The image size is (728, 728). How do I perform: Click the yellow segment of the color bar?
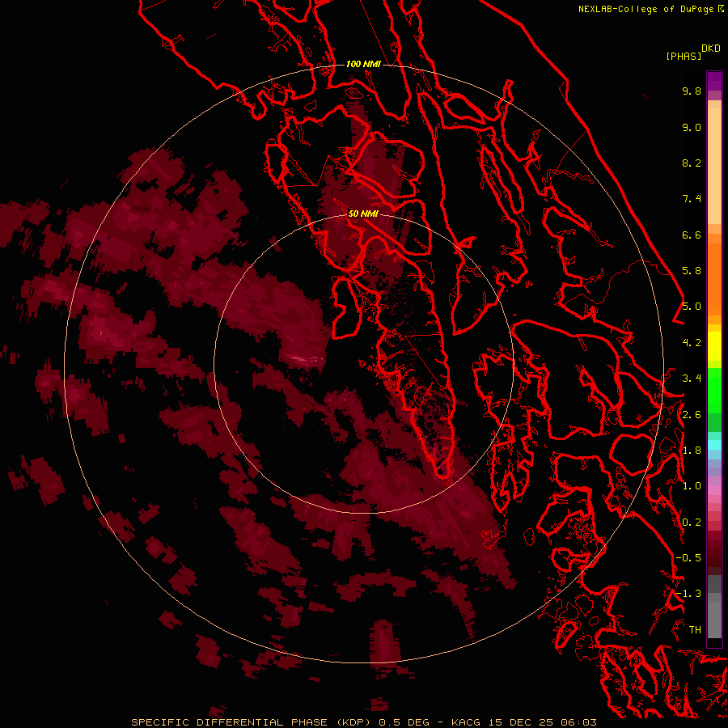coord(714,346)
